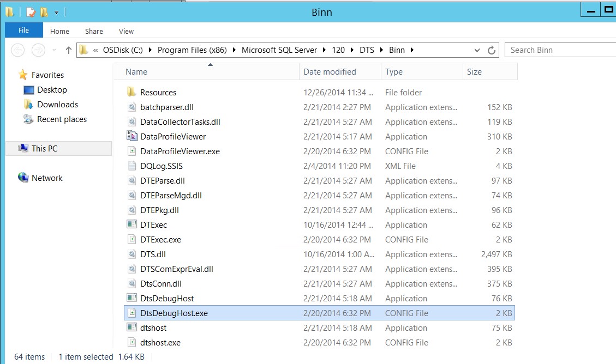This screenshot has width=616, height=364.
Task: Select the DtsDebugHost application icon
Action: click(131, 298)
